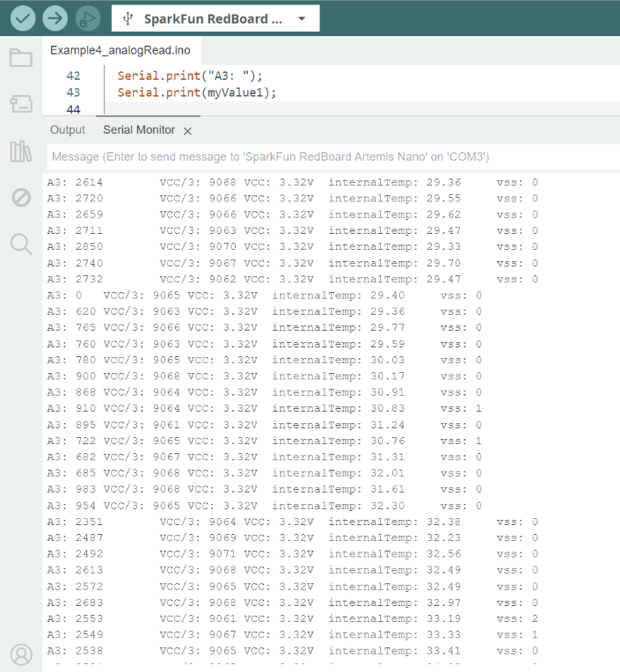
Task: Open the Library Manager books icon
Action: point(21,151)
